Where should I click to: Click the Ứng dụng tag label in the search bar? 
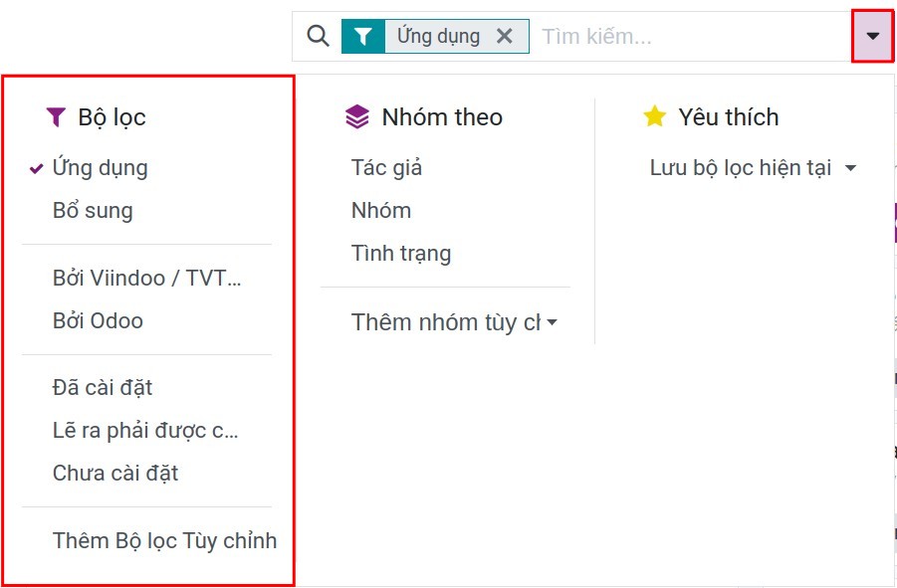click(x=438, y=36)
